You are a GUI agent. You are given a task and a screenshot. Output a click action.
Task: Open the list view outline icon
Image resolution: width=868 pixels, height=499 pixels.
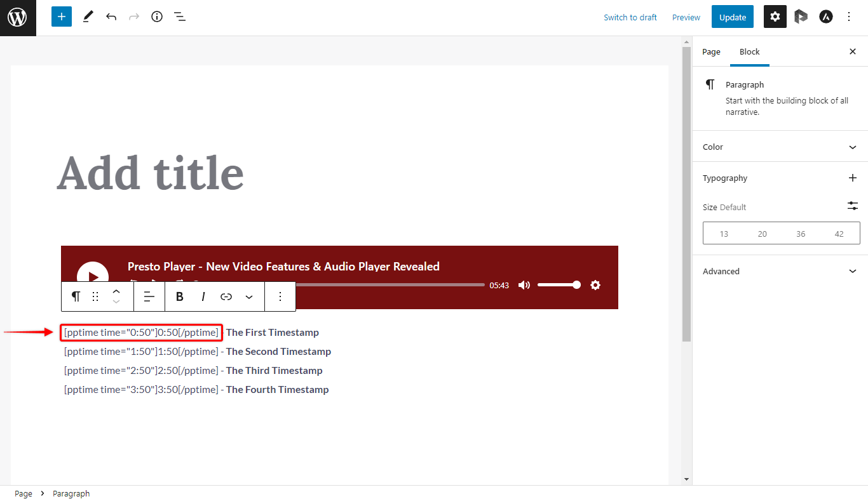coord(180,17)
